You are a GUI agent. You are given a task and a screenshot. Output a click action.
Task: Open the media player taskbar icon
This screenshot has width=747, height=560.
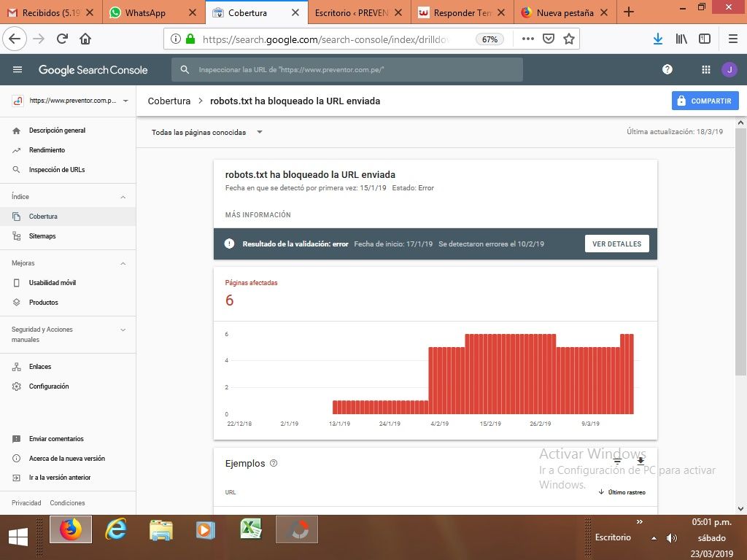click(206, 529)
